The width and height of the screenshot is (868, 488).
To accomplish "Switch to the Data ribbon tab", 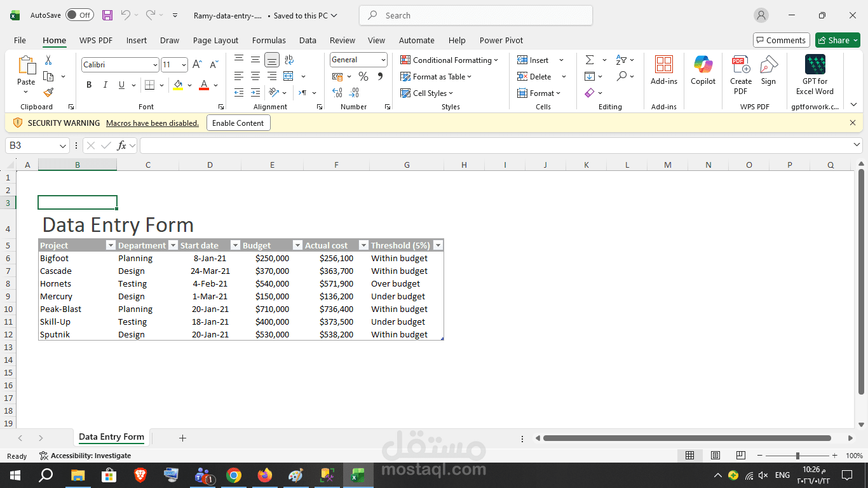I will coord(308,40).
